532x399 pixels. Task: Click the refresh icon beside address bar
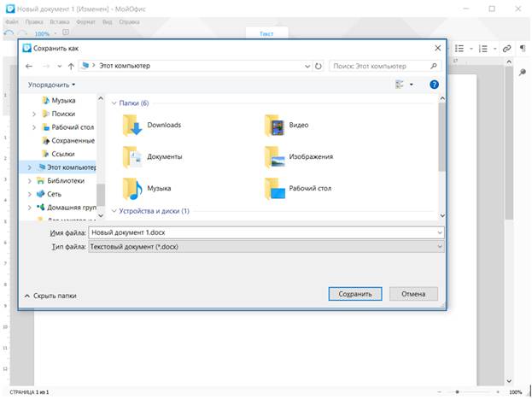pos(319,66)
